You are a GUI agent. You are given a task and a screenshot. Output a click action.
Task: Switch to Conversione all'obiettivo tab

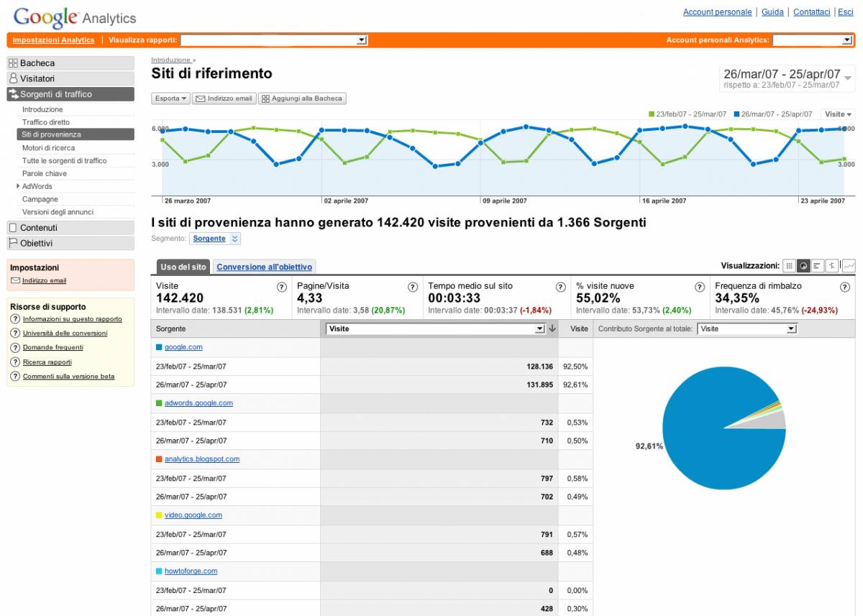(x=265, y=267)
